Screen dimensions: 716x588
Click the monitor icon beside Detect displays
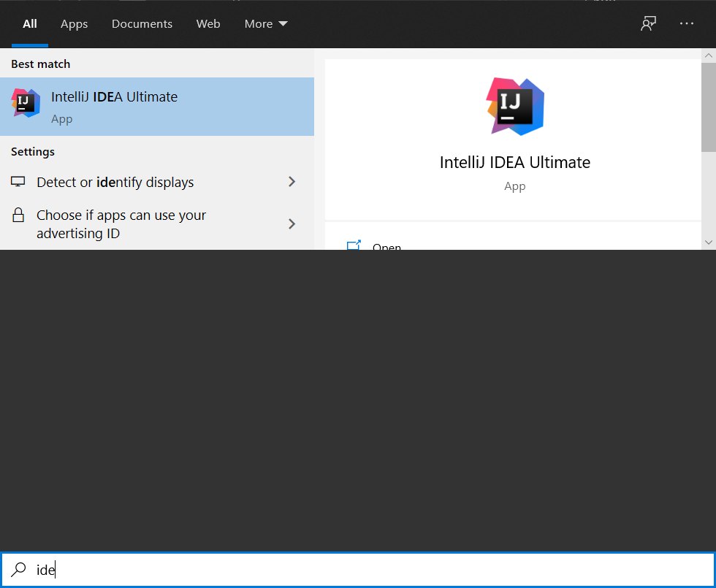(x=18, y=182)
